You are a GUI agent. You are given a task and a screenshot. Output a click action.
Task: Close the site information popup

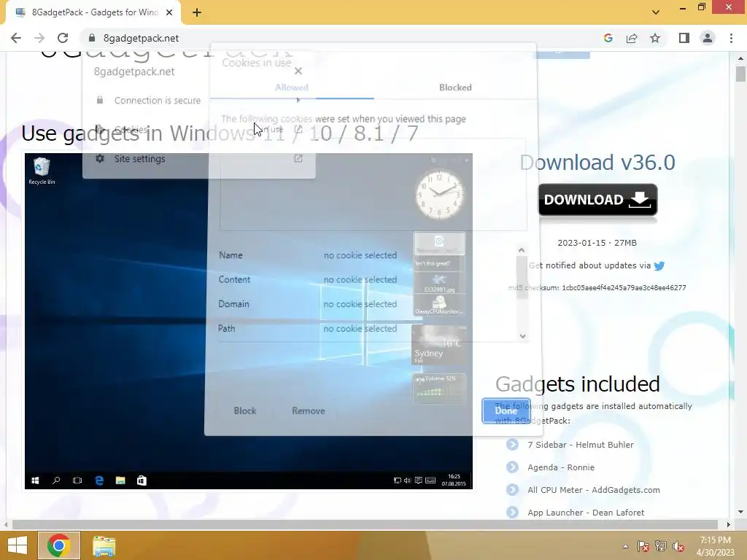tap(298, 71)
